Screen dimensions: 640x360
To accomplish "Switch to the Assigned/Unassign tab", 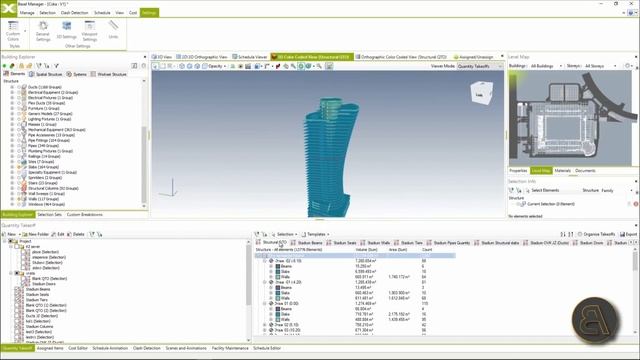I will [473, 57].
